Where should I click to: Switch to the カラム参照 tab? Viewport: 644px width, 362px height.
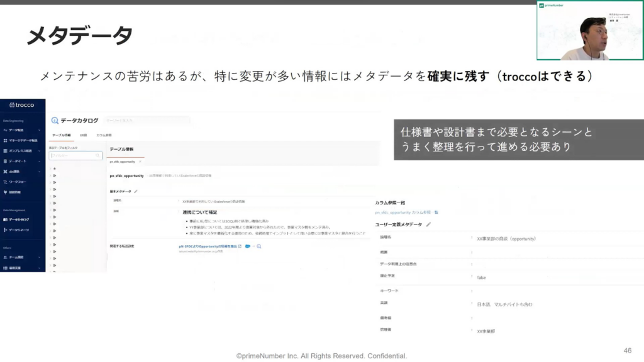[104, 135]
